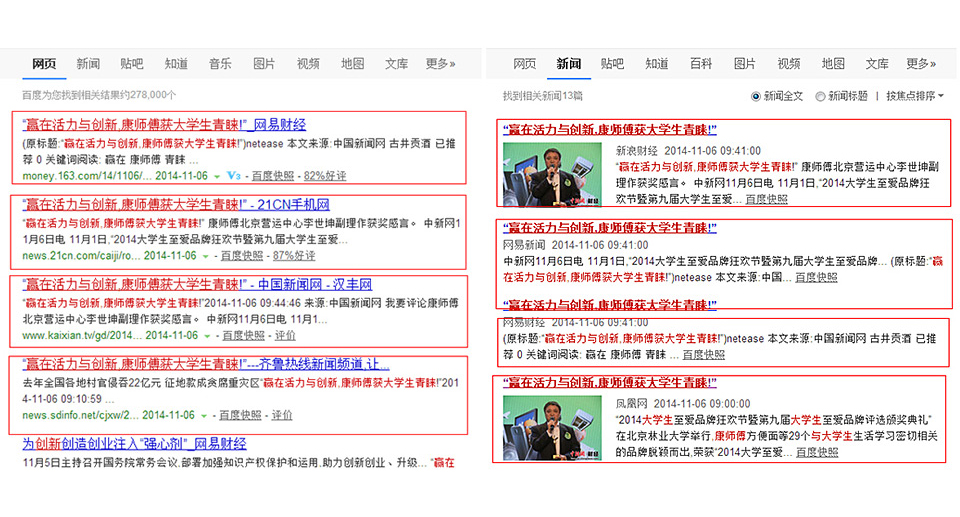Open the 音乐 tab in left panel
This screenshot has height=517, width=960.
point(220,64)
